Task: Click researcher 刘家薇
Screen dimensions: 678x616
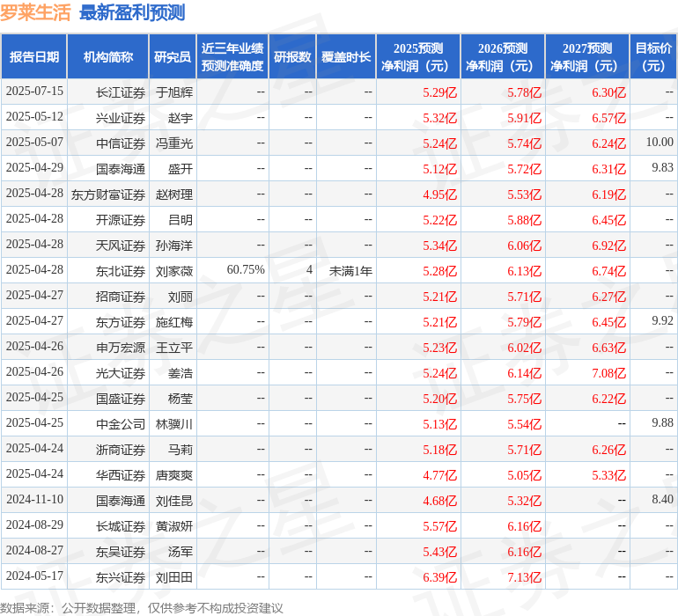Action: (x=174, y=271)
